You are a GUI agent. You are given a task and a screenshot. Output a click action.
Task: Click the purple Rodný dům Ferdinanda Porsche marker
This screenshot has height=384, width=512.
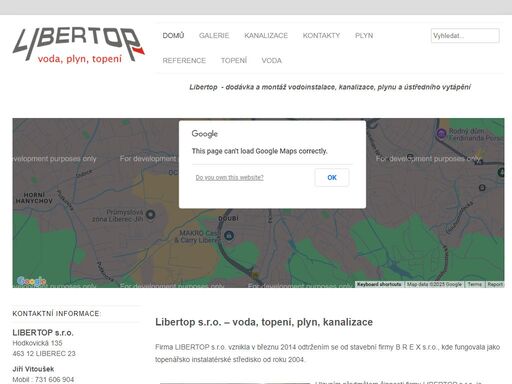441,134
